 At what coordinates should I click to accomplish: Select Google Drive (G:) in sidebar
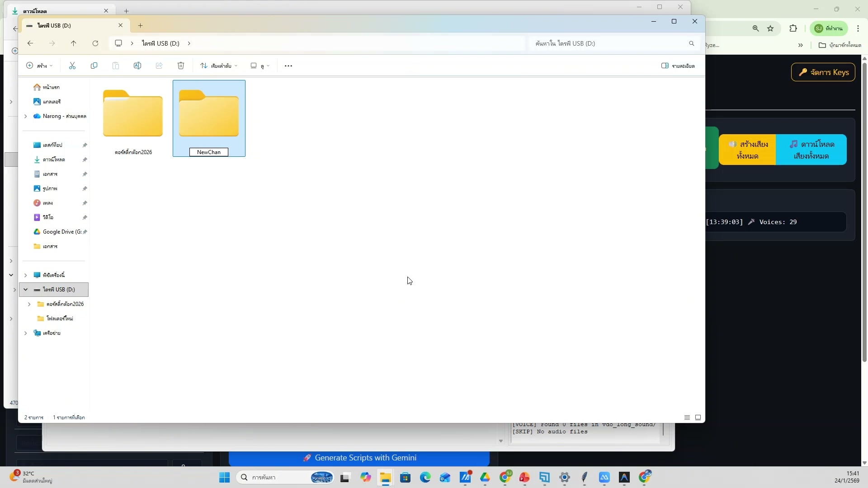point(59,232)
